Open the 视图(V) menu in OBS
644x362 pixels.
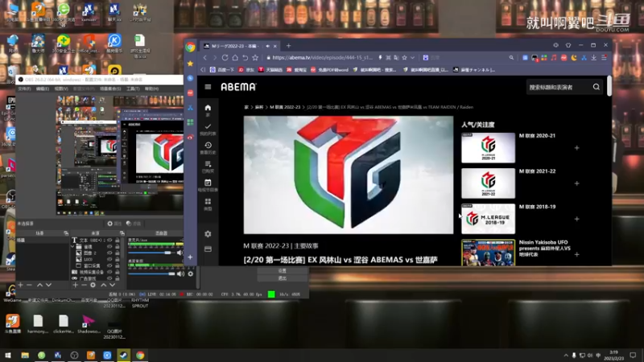(x=61, y=88)
